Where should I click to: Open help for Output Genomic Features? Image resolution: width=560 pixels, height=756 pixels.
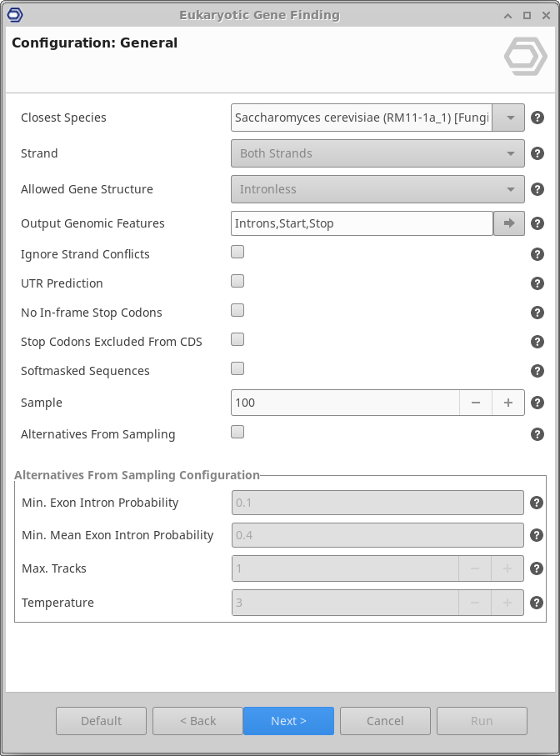coord(537,223)
